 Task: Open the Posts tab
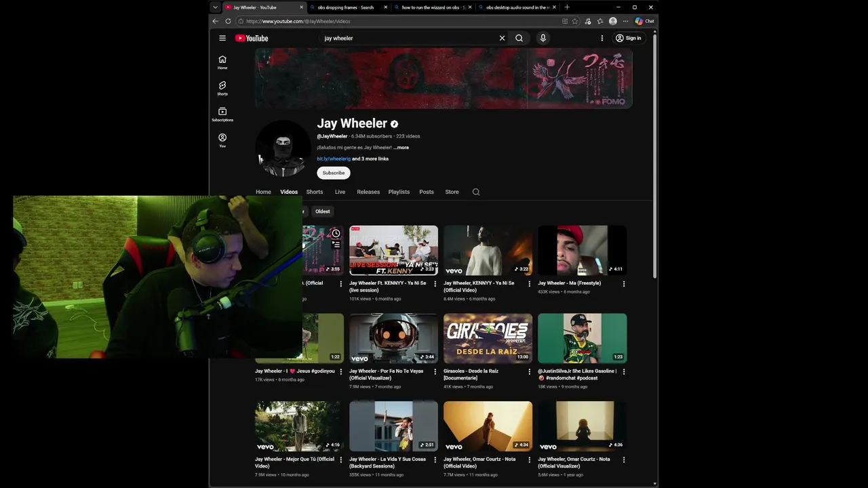pos(427,192)
